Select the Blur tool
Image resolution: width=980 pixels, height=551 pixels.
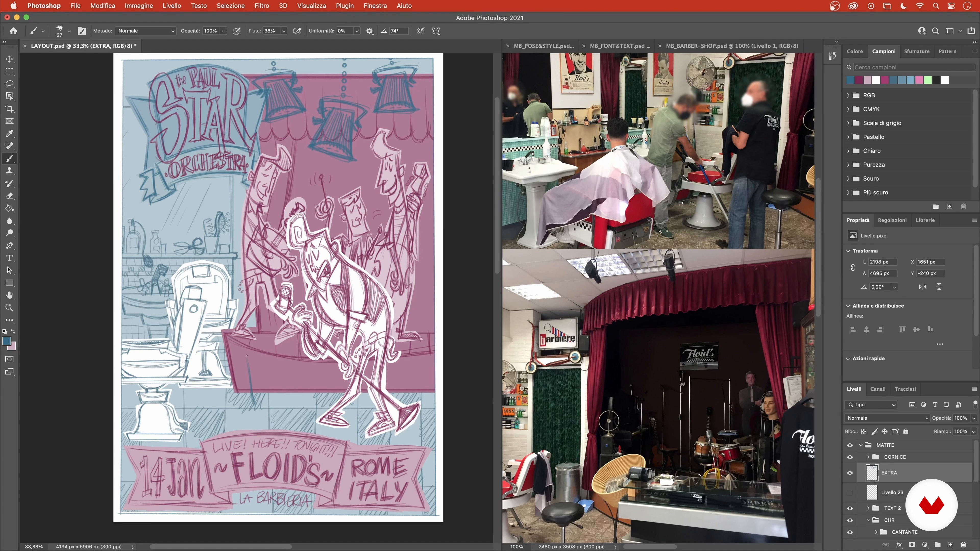9,221
